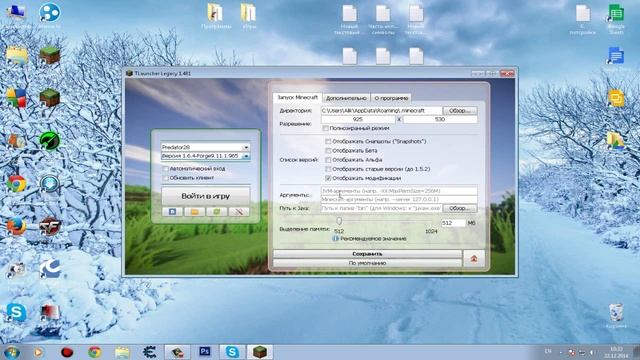Click the По умолчанию button
Viewport: 640px width, 360px height.
click(367, 263)
